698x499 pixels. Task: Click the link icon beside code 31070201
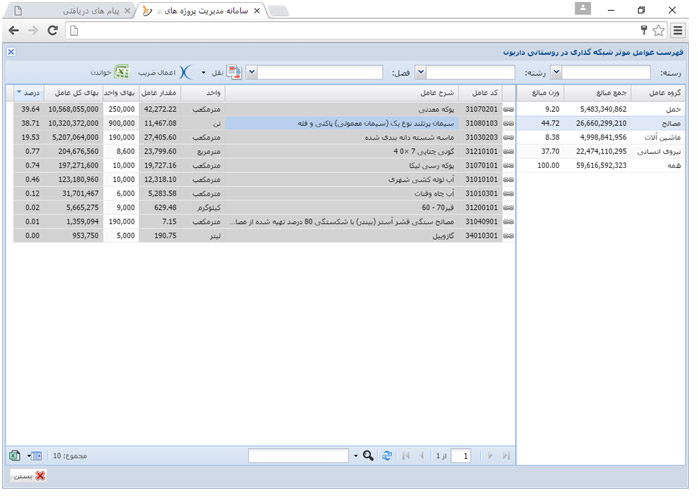click(508, 108)
